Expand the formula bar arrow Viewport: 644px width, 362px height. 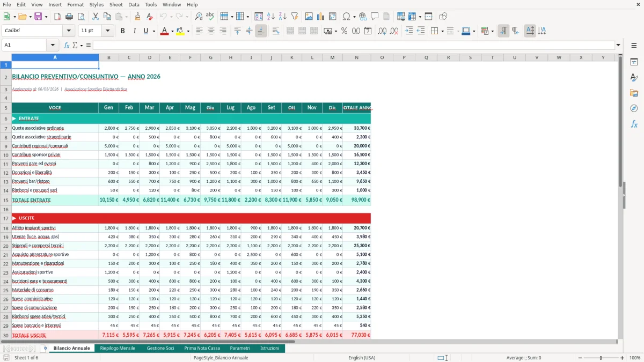(619, 45)
